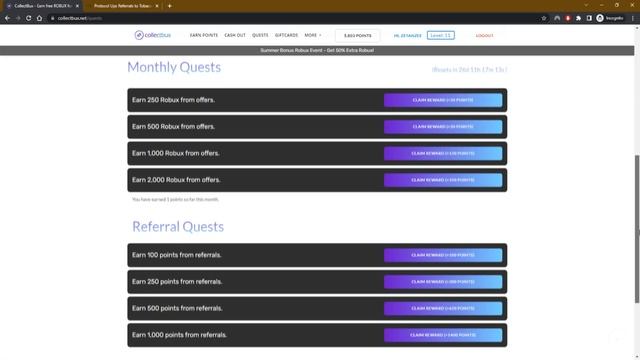Click 'Earn 100 points from referrals.' text
This screenshot has height=360, width=640.
[x=176, y=255]
